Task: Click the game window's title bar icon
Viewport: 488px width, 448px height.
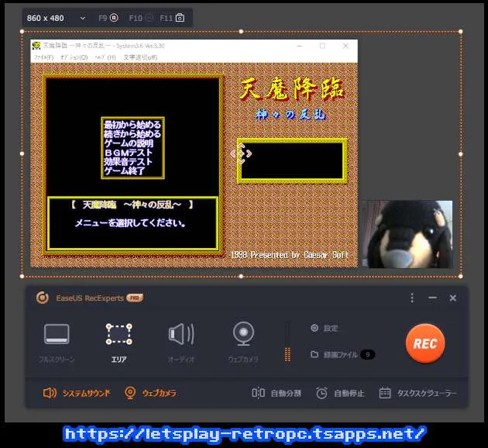Action: pos(36,46)
